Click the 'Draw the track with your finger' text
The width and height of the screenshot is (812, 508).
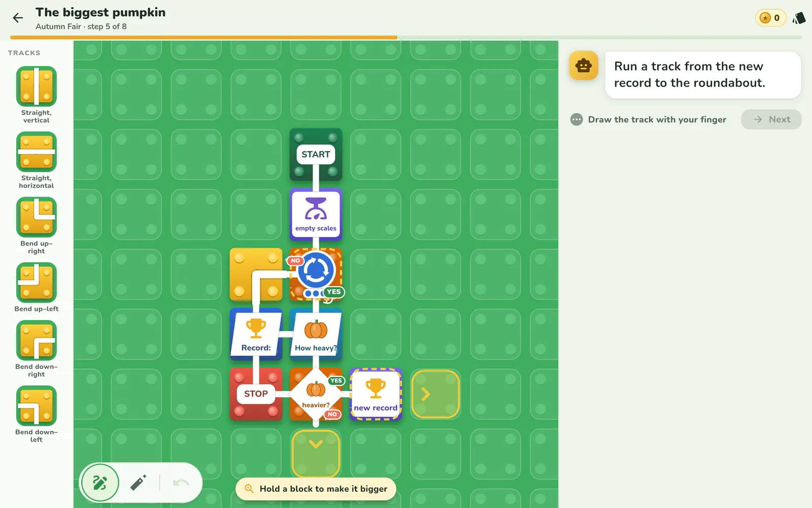657,119
